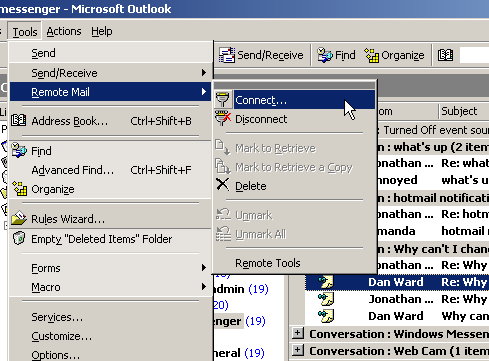This screenshot has width=489, height=361.
Task: Select the folder ending "neral (19)"
Action: (239, 353)
